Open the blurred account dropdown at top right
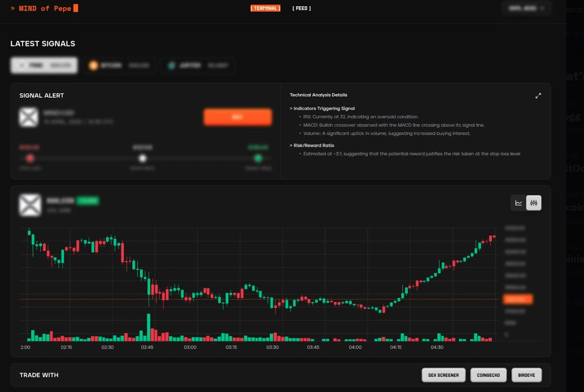The height and width of the screenshot is (392, 584). 526,8
